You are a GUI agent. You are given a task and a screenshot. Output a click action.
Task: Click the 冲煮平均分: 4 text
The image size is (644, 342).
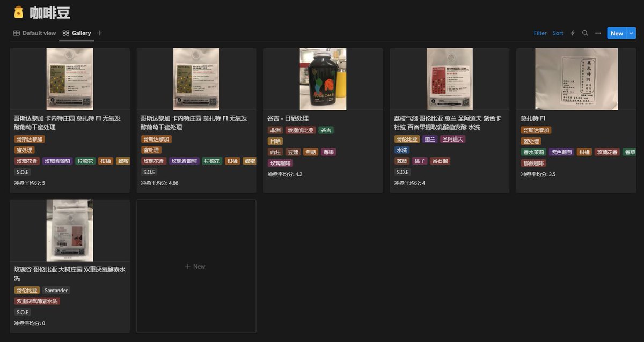(x=409, y=183)
